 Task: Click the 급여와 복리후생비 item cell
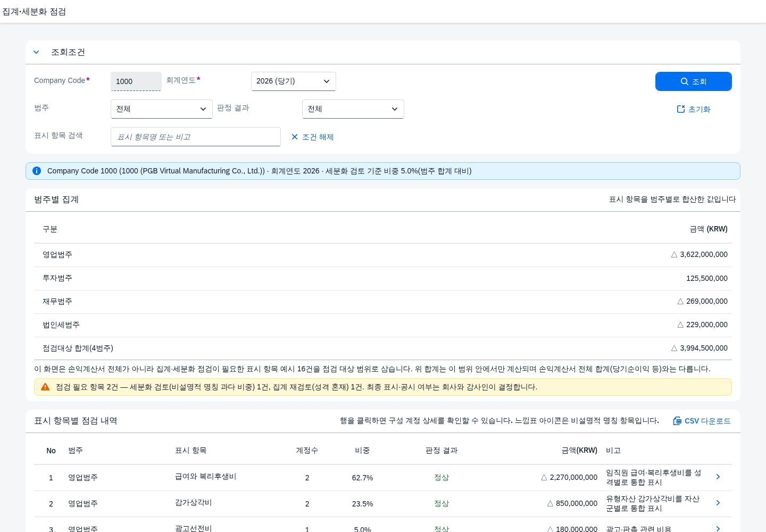[x=205, y=476]
